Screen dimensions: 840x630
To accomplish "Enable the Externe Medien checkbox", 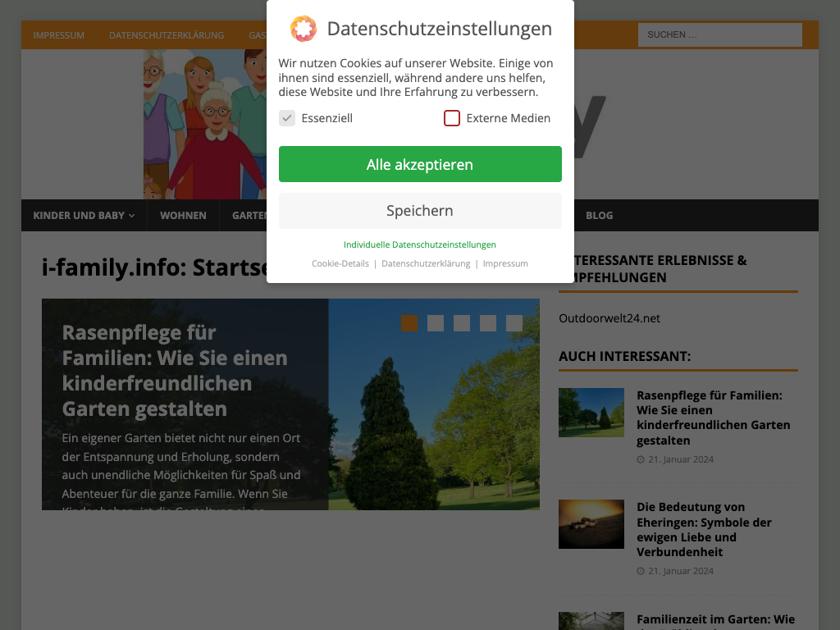I will [452, 118].
